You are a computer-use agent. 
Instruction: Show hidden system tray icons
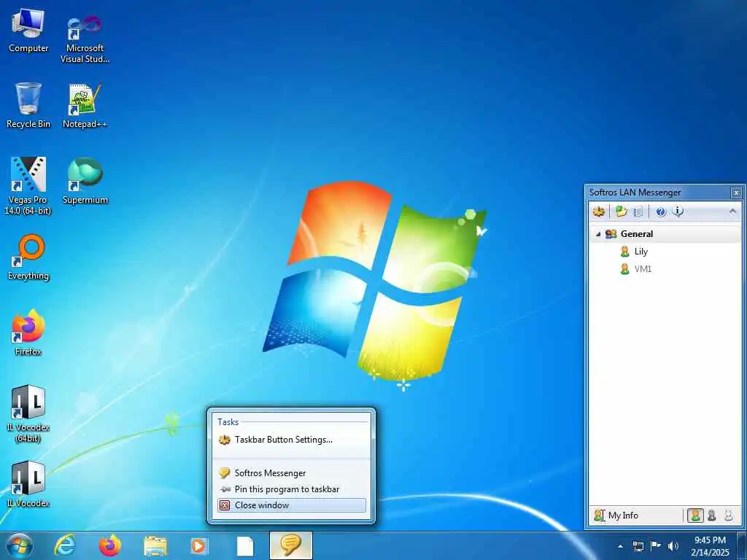[x=620, y=546]
